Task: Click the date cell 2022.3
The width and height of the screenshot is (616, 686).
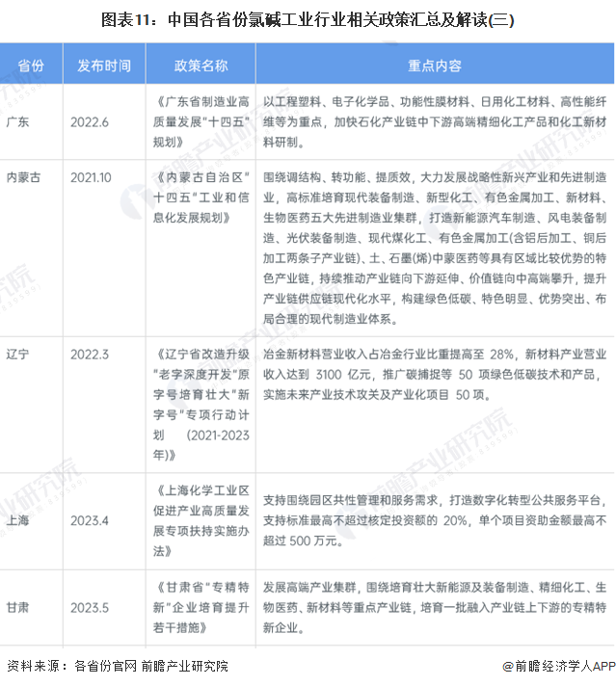Action: [x=90, y=355]
